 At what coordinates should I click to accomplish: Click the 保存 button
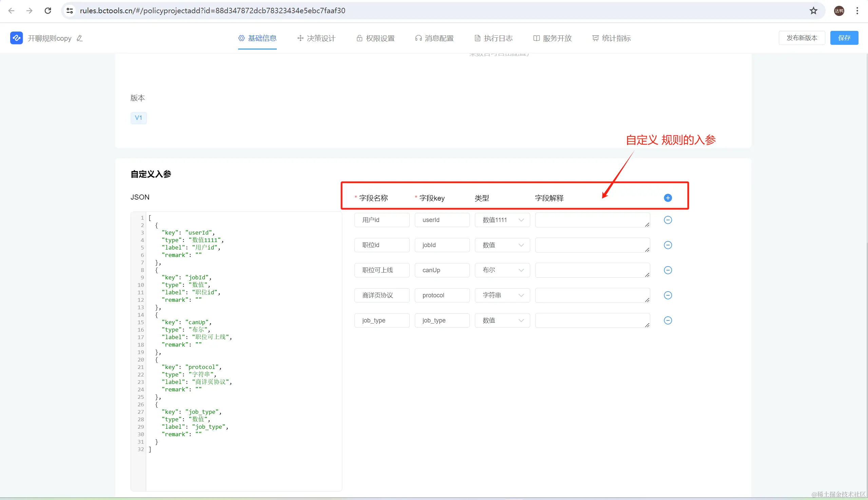pyautogui.click(x=844, y=38)
